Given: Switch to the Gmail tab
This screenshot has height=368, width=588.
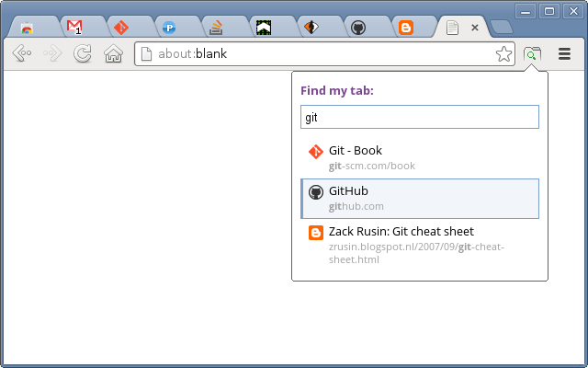Looking at the screenshot, I should point(84,27).
